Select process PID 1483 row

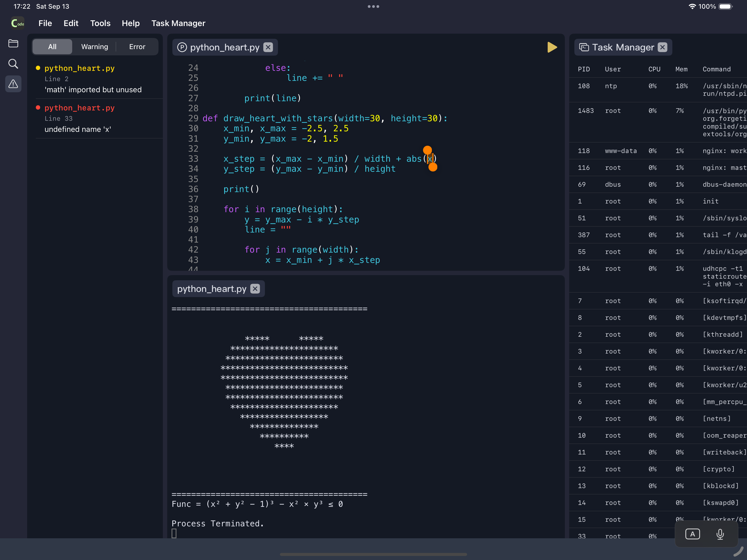658,122
